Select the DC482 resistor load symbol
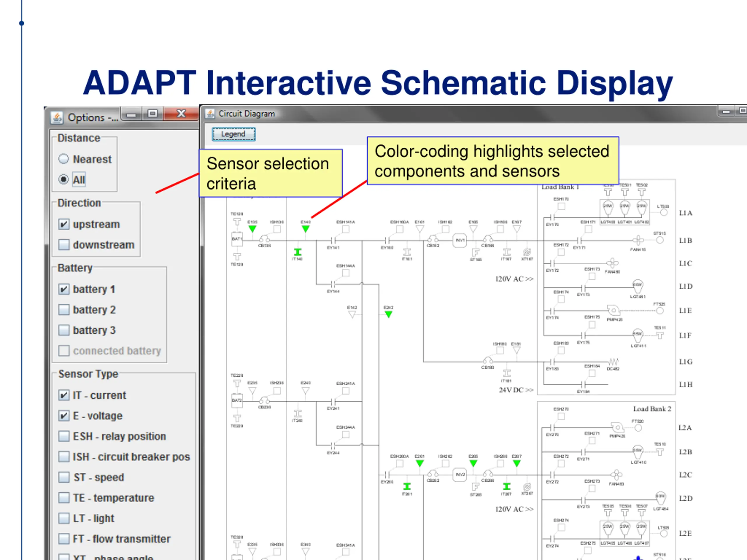 [613, 362]
